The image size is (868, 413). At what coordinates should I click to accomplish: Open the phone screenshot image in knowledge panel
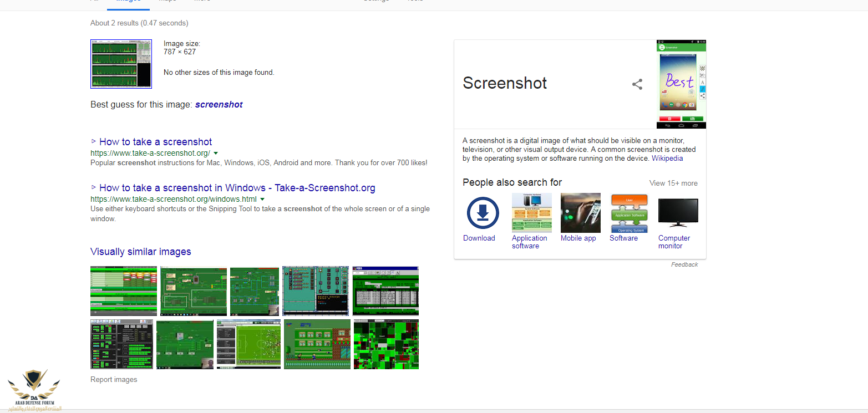pos(681,84)
